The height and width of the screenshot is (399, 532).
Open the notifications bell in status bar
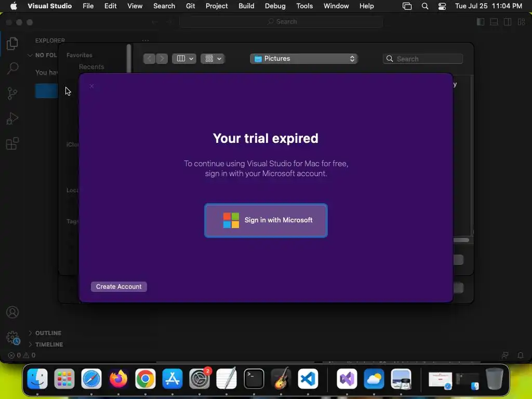tap(521, 355)
